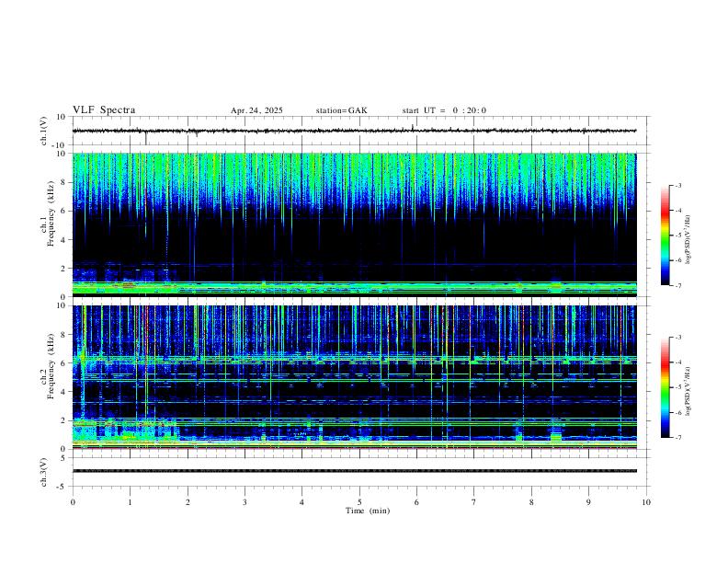Click the ch.1 voltage waveform trace
The image size is (728, 563).
pos(354,131)
